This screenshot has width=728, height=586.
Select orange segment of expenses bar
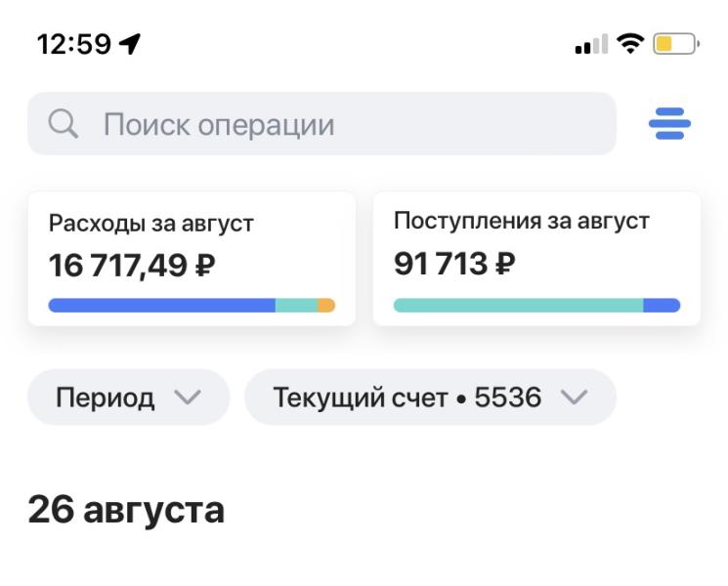pos(326,306)
